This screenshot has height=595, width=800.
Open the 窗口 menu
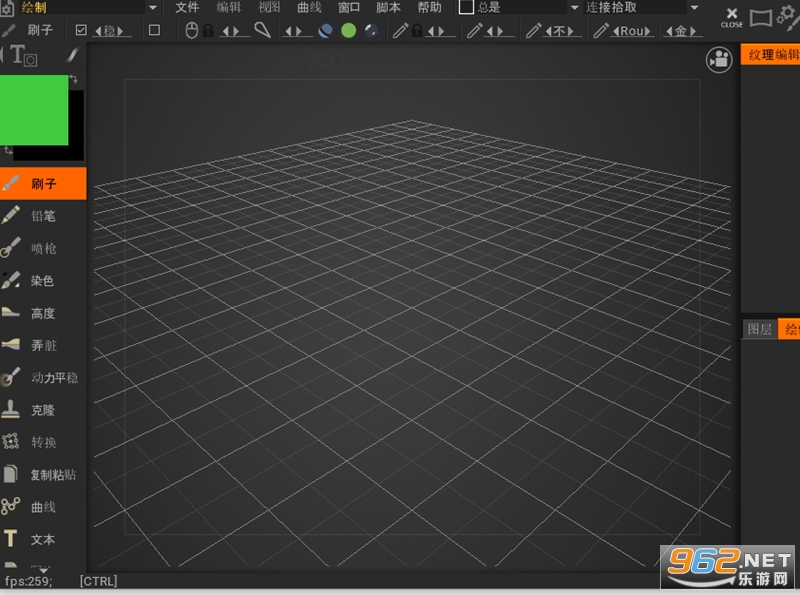tap(349, 7)
